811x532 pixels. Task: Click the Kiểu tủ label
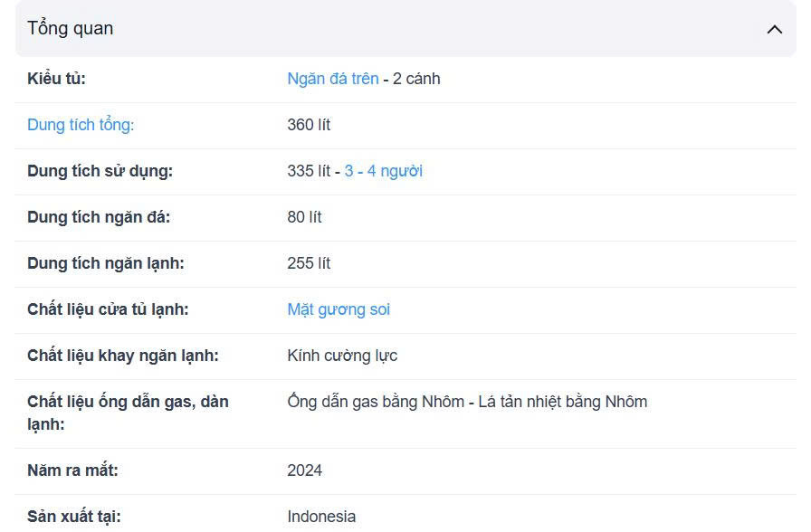tap(56, 79)
